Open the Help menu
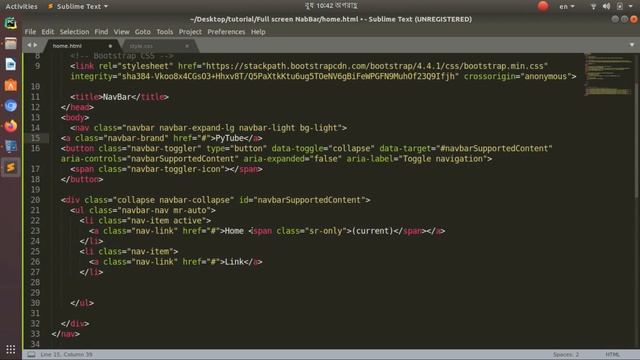 click(258, 32)
